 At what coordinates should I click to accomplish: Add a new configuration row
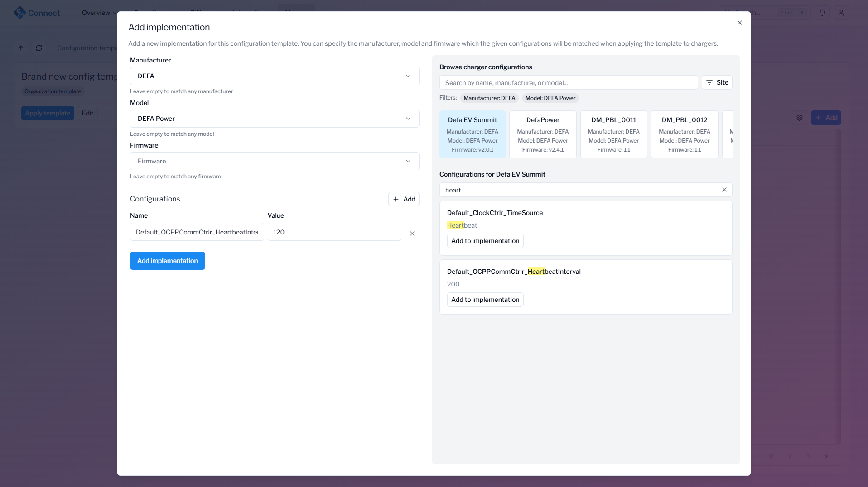pyautogui.click(x=403, y=199)
